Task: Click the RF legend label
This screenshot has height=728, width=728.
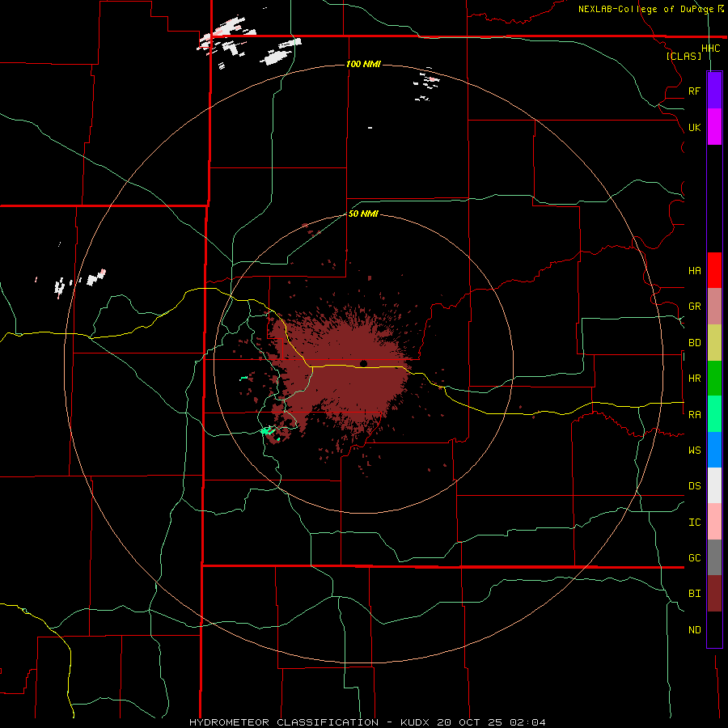Action: (x=695, y=91)
